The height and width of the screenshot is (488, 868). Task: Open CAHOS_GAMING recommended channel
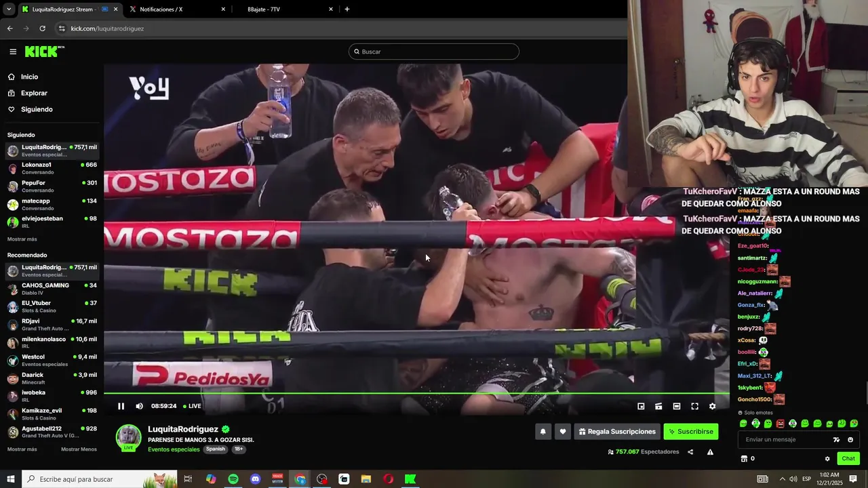[52, 289]
